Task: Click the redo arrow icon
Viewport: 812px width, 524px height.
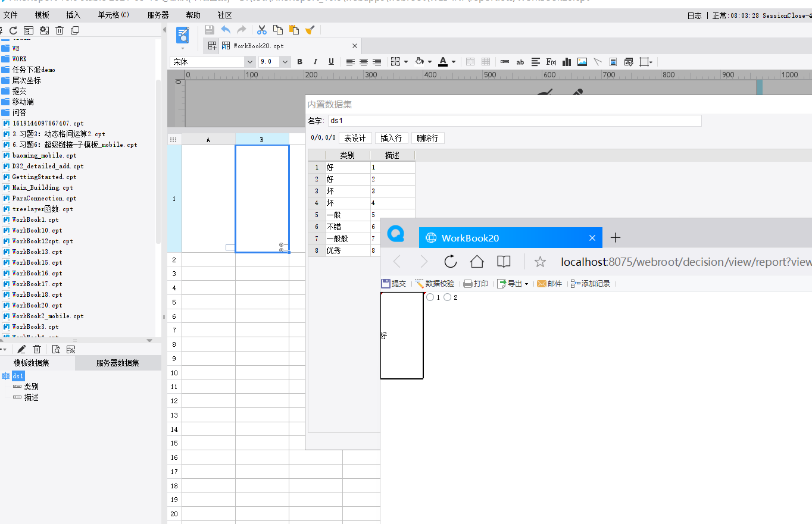Action: click(x=241, y=30)
